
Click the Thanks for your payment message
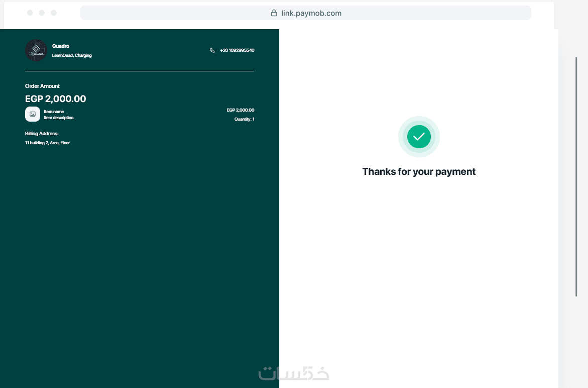click(419, 171)
